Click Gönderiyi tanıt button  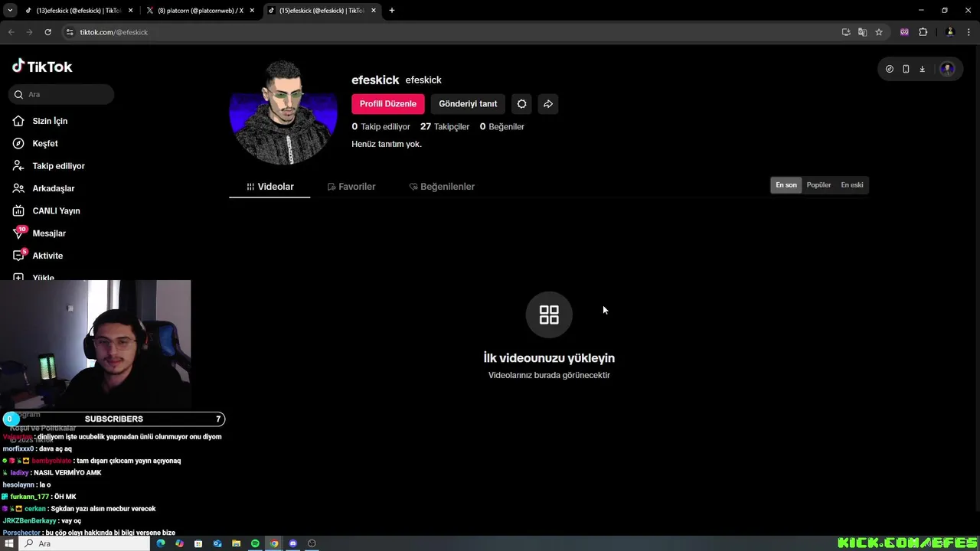click(x=468, y=104)
